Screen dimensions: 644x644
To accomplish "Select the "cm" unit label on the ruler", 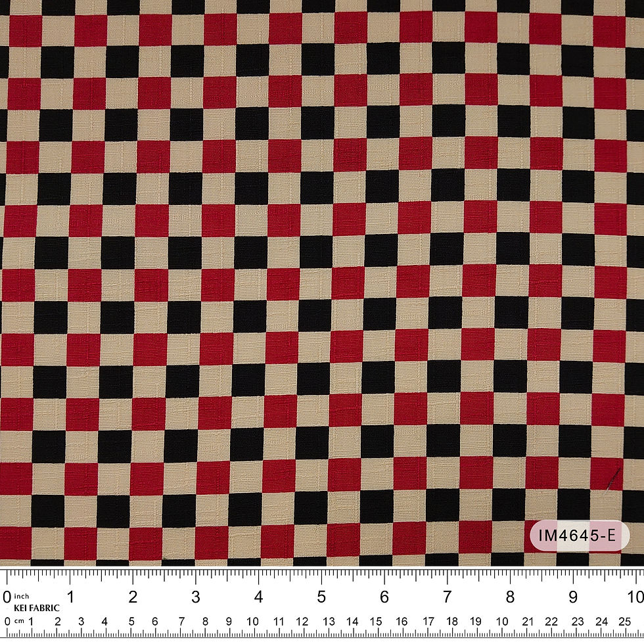I will click(x=19, y=622).
